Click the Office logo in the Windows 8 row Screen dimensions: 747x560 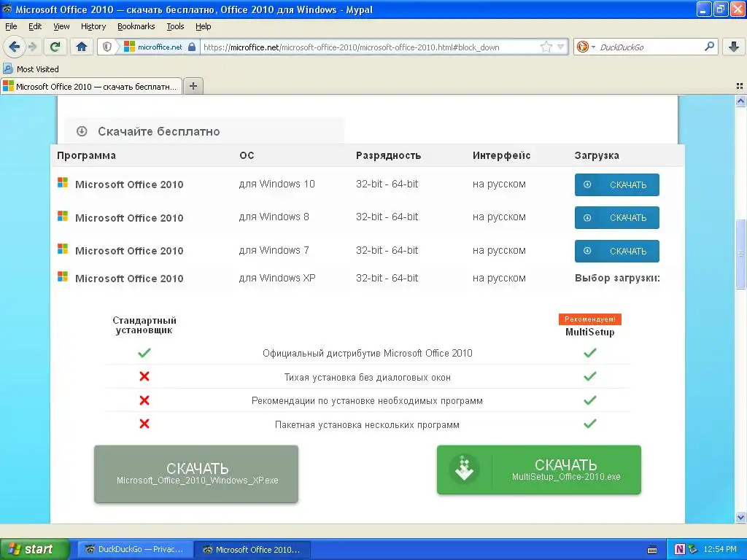[x=63, y=216]
